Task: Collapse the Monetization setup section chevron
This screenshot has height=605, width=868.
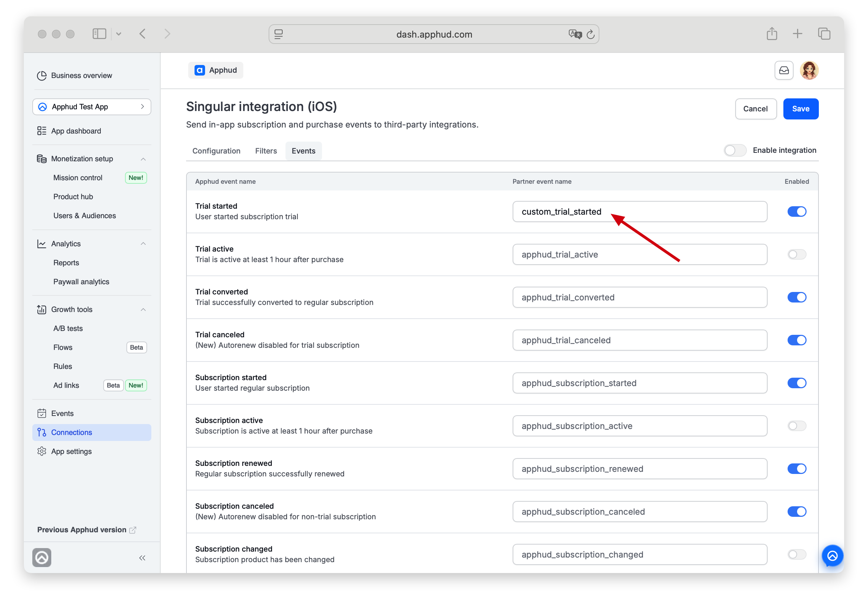Action: (x=143, y=159)
